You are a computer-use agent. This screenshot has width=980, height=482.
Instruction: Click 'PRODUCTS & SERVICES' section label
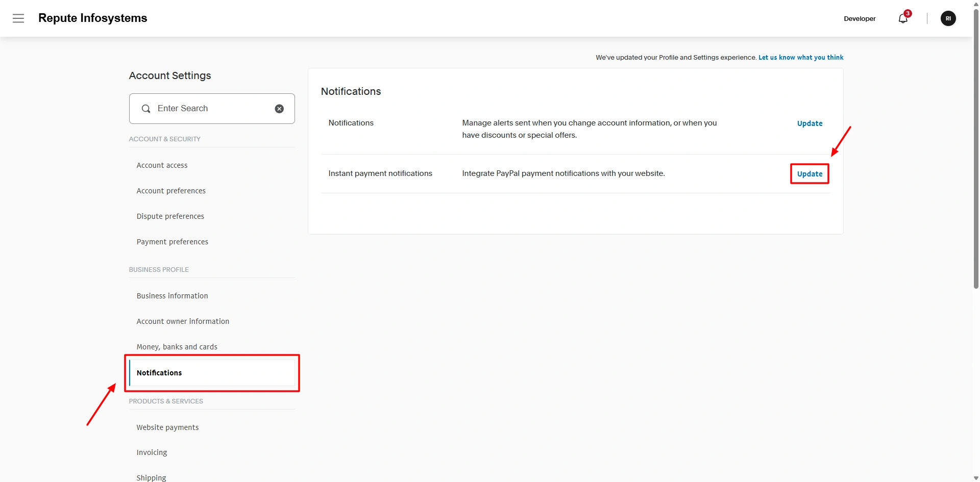(166, 401)
